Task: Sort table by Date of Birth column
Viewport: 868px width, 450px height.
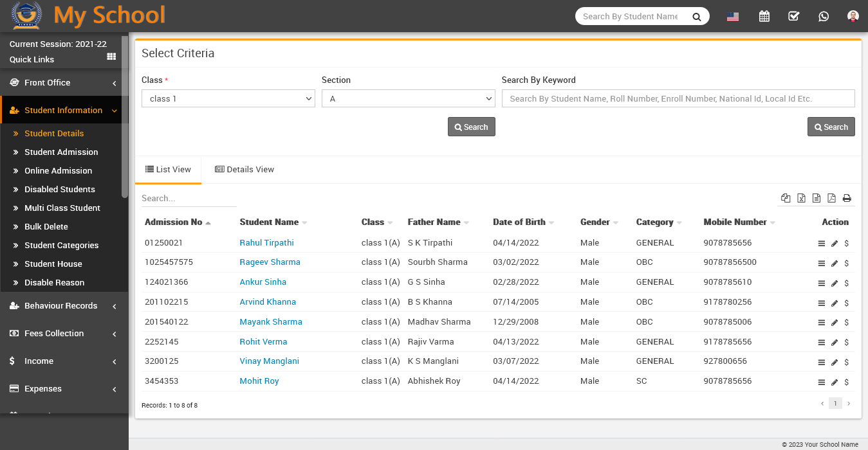Action: 519,222
